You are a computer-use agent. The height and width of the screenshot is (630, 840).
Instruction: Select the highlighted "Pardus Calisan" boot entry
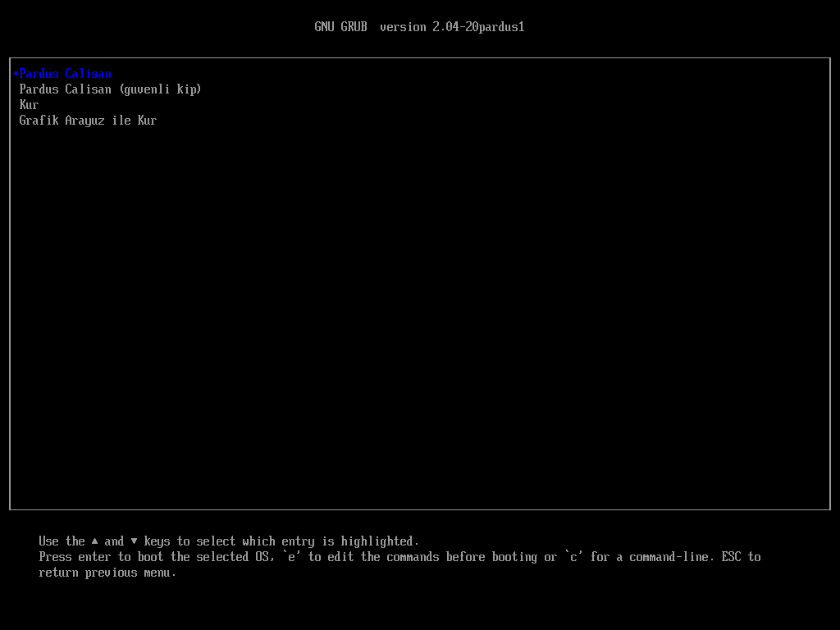pos(62,74)
